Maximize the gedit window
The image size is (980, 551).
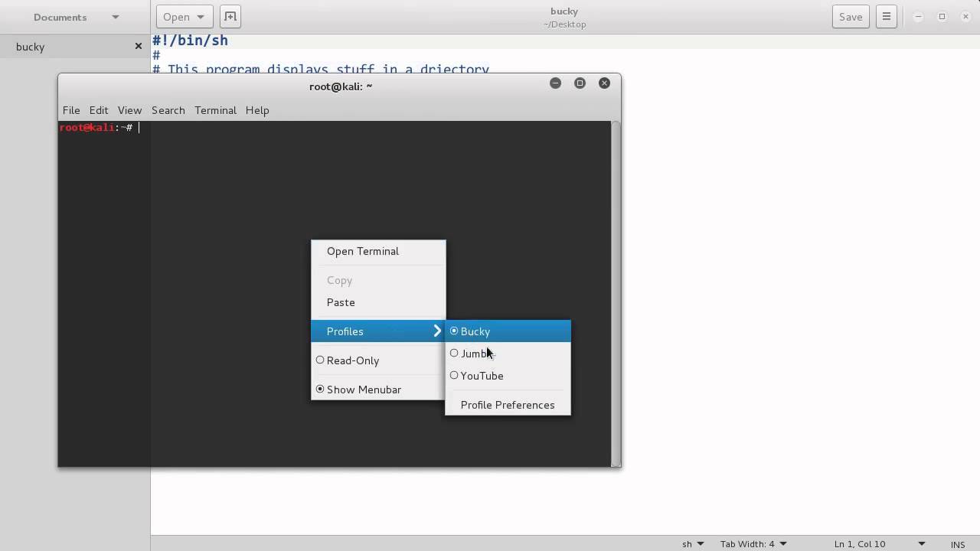[x=942, y=16]
